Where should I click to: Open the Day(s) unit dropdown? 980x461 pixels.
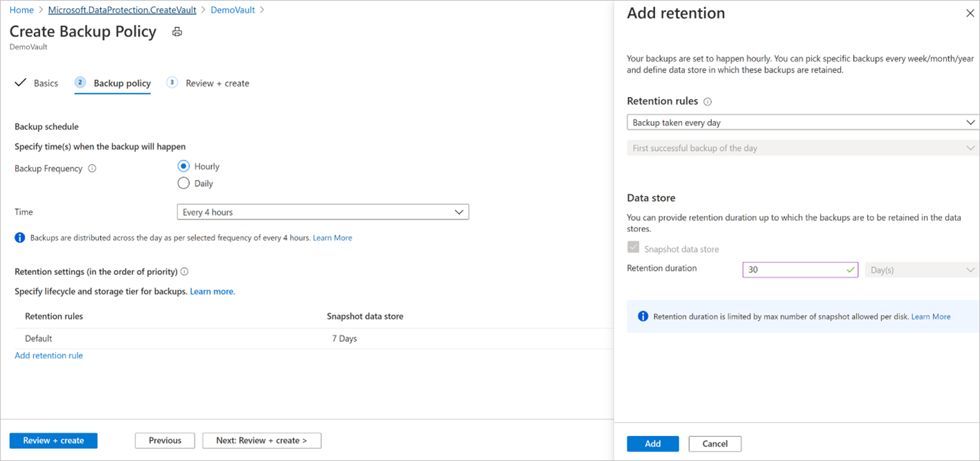tap(921, 270)
